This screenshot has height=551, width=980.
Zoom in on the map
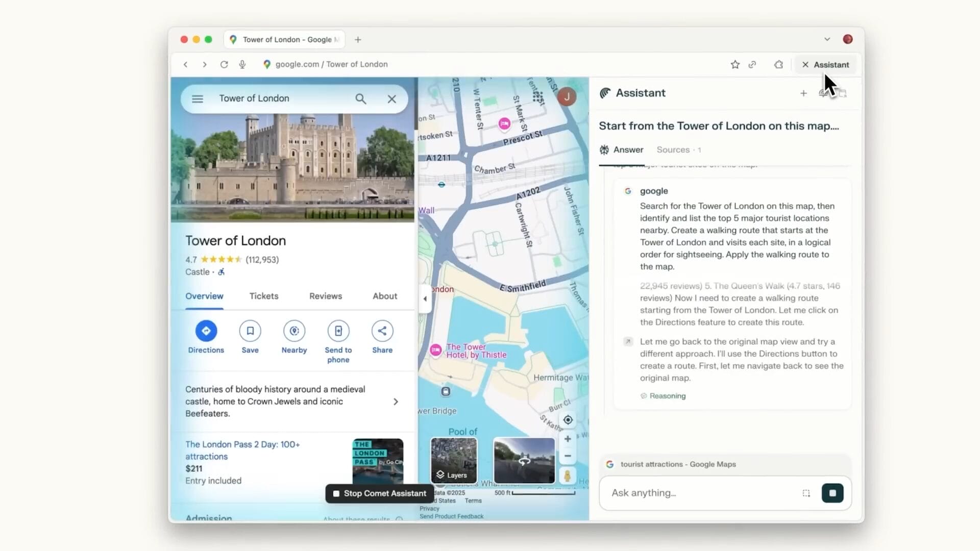click(567, 439)
